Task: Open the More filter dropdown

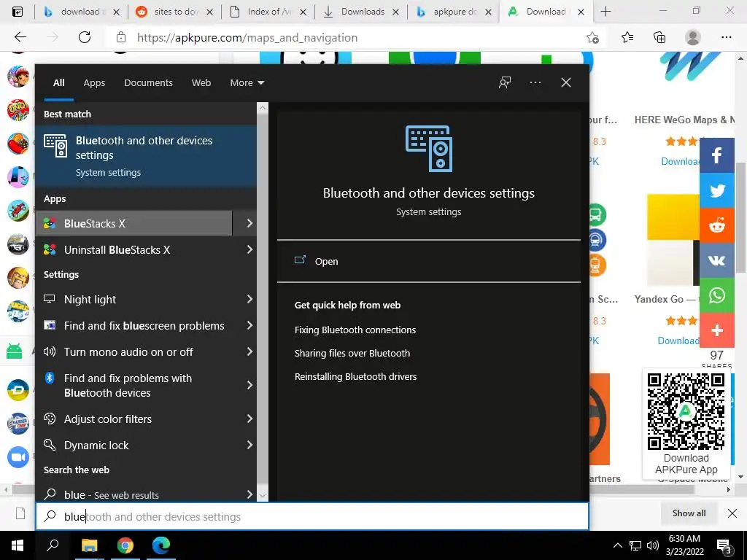Action: [247, 83]
